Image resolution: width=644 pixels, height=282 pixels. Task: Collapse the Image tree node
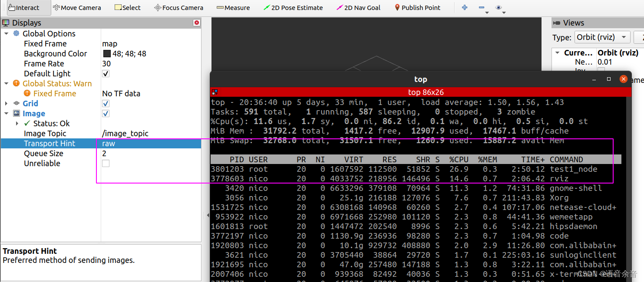[x=7, y=113]
